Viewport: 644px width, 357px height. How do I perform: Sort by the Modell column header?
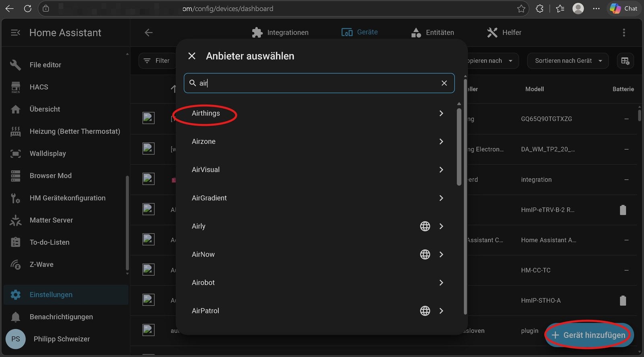pyautogui.click(x=535, y=89)
